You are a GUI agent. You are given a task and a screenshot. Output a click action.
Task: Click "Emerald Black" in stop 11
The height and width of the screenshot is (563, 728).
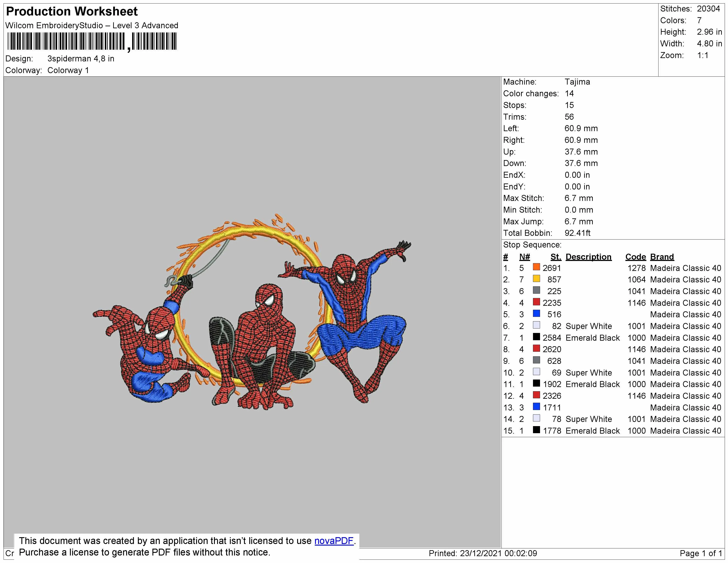pyautogui.click(x=592, y=384)
